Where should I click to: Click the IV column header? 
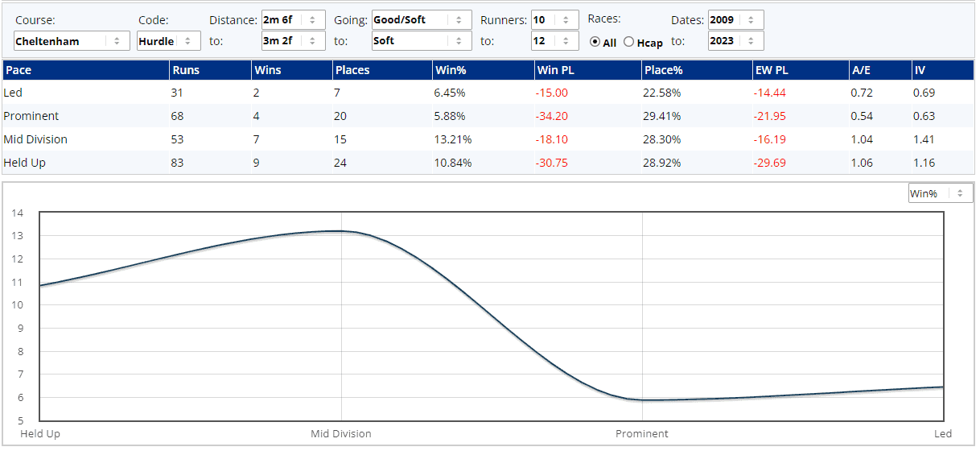[919, 70]
